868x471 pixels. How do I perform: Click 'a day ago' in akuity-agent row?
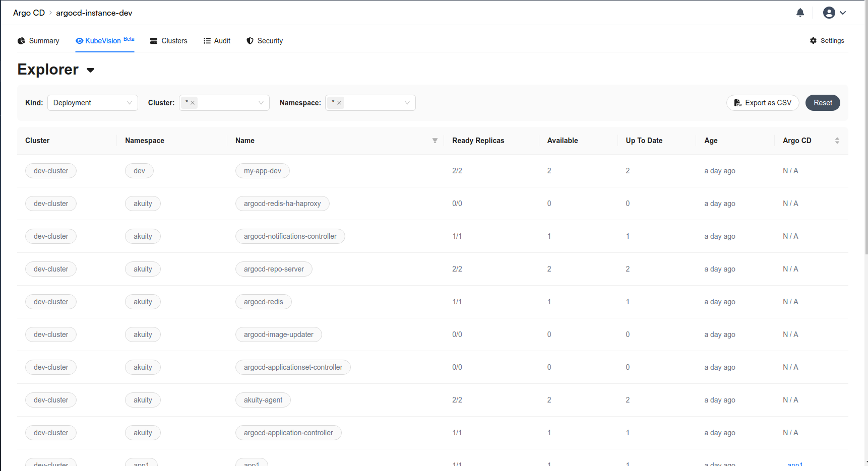pyautogui.click(x=720, y=400)
